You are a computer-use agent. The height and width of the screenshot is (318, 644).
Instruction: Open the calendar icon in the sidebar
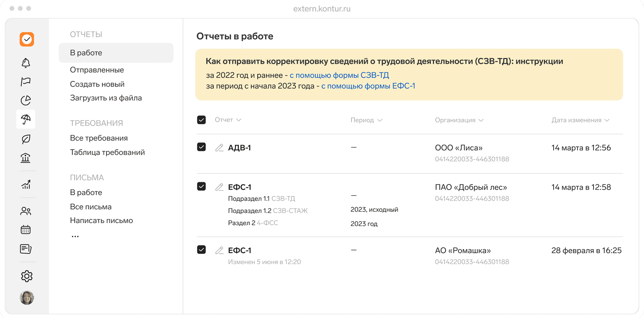point(26,229)
